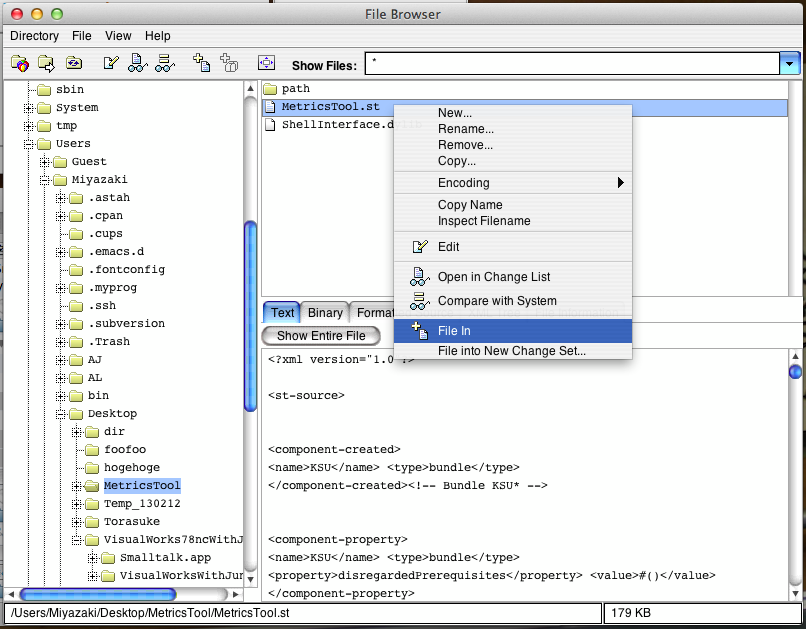Viewport: 806px width, 629px height.
Task: Switch to the Binary tab
Action: tap(325, 313)
